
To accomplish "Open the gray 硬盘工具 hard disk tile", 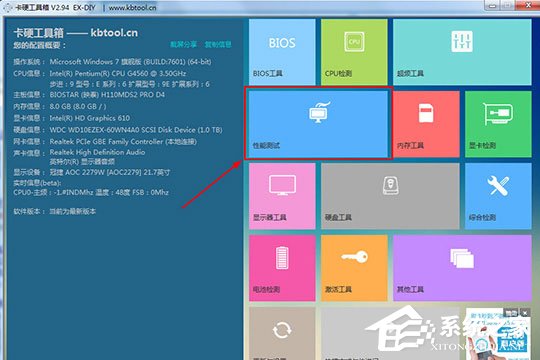I will pyautogui.click(x=390, y=196).
